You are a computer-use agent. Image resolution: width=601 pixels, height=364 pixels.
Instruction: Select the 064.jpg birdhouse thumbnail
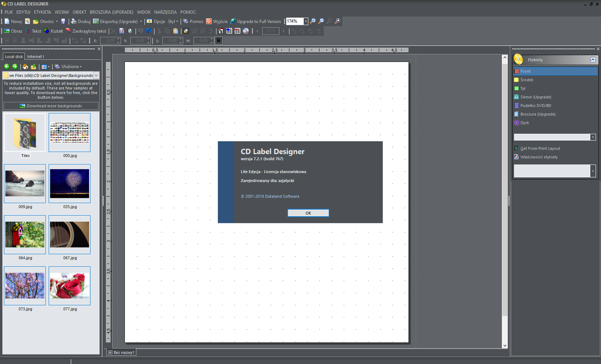pos(25,235)
